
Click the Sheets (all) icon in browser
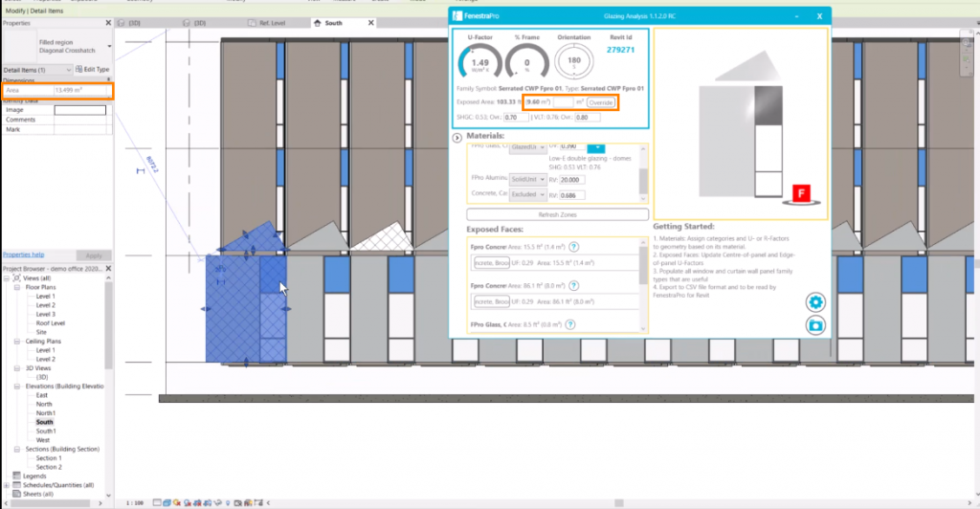(x=17, y=494)
